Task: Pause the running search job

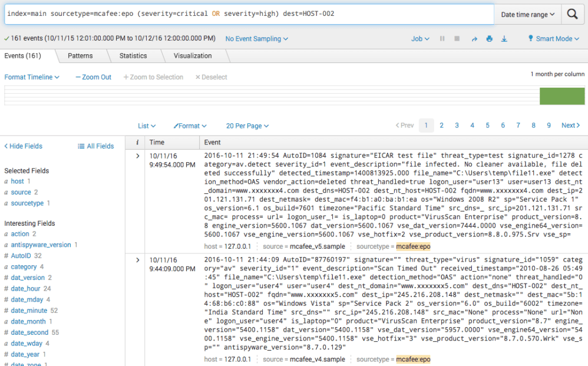Action: pos(442,39)
